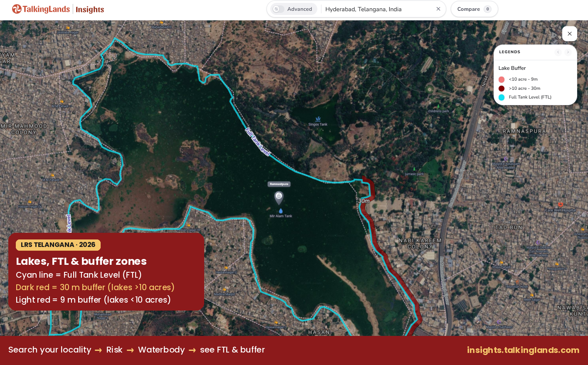Click the Bismillah Hotel restaurant icon
This screenshot has width=588, height=365.
[x=516, y=282]
